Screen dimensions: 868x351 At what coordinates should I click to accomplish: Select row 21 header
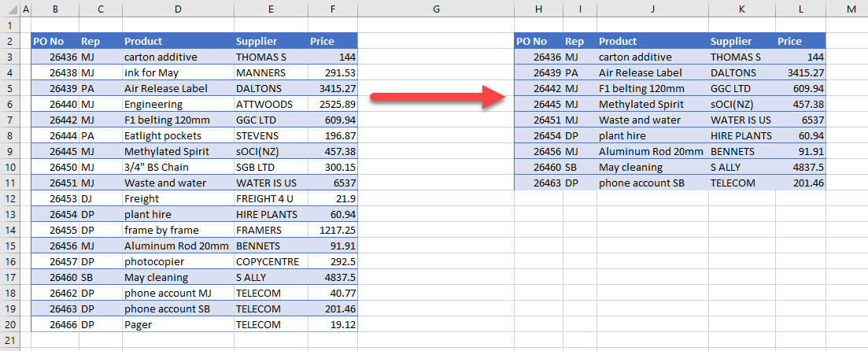(x=9, y=340)
